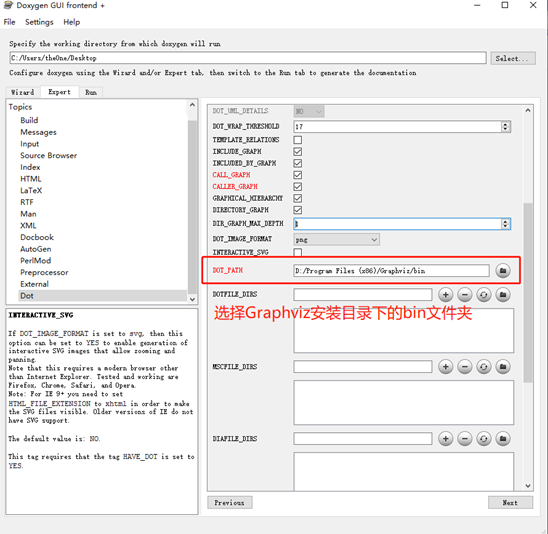Remove a DIAFILE_DIRS entry with minus icon
This screenshot has width=548, height=534.
(464, 439)
